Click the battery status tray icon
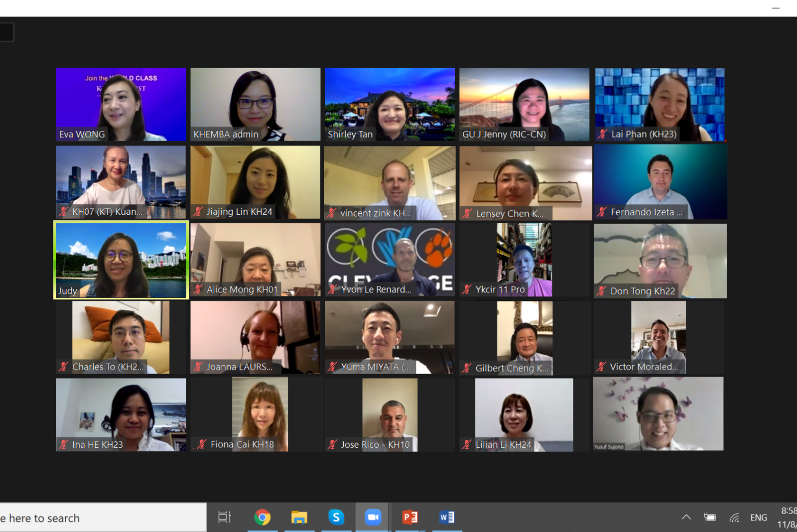 [x=710, y=518]
